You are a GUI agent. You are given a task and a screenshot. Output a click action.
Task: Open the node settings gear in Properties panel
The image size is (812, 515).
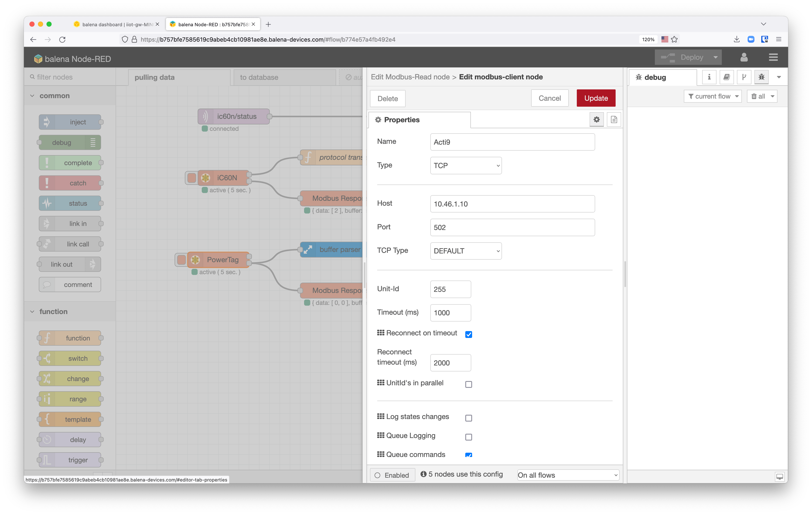click(596, 119)
